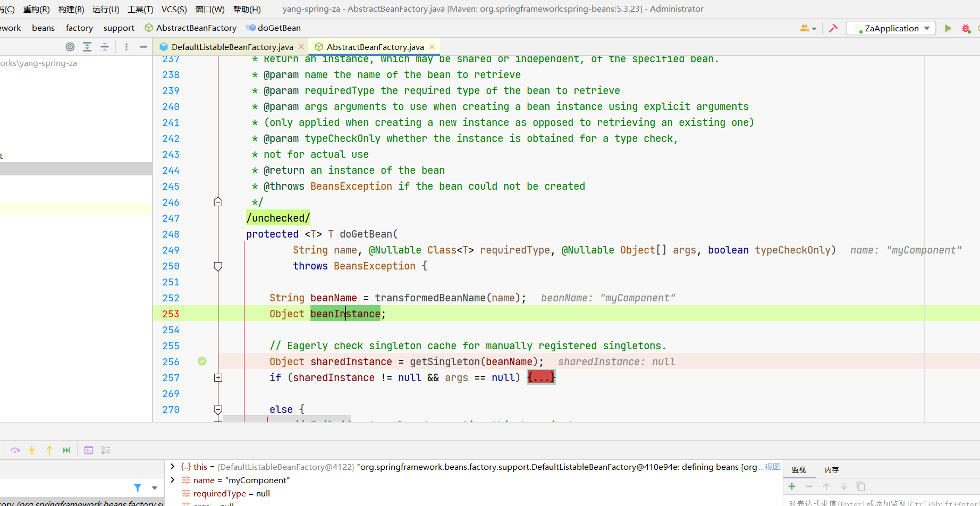The image size is (980, 506).
Task: Click the duplicate watch copy icon
Action: tap(861, 486)
